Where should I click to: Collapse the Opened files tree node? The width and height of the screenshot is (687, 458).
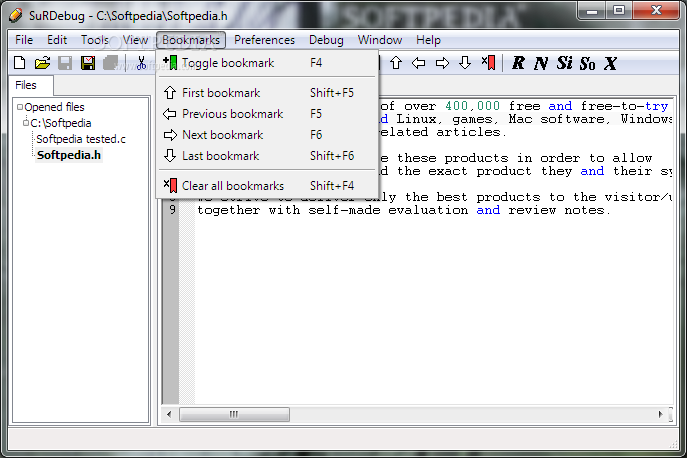coord(20,107)
